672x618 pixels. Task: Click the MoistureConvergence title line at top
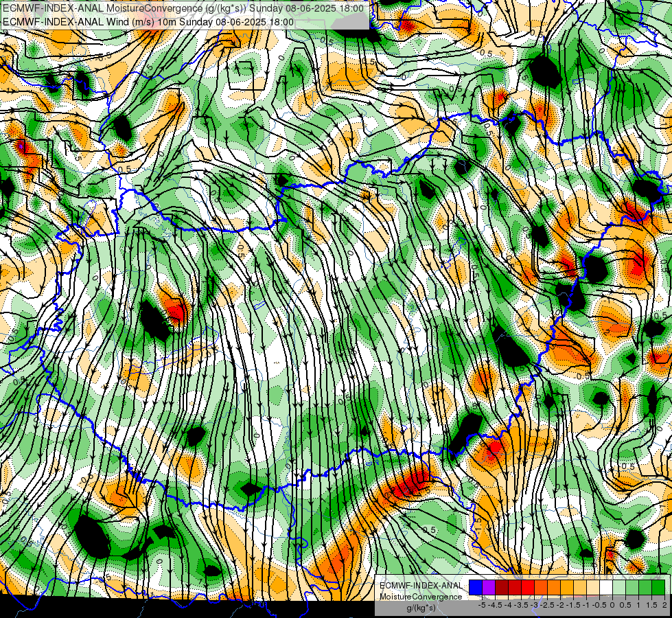click(183, 8)
